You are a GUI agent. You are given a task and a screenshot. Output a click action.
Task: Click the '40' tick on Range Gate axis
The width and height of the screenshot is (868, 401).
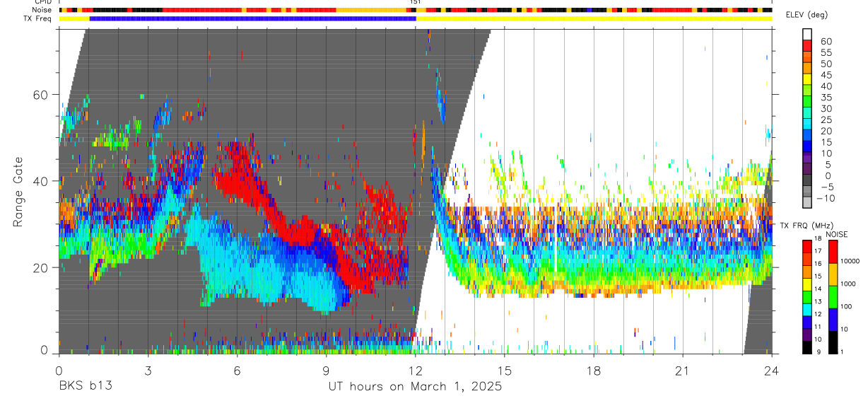pyautogui.click(x=42, y=181)
